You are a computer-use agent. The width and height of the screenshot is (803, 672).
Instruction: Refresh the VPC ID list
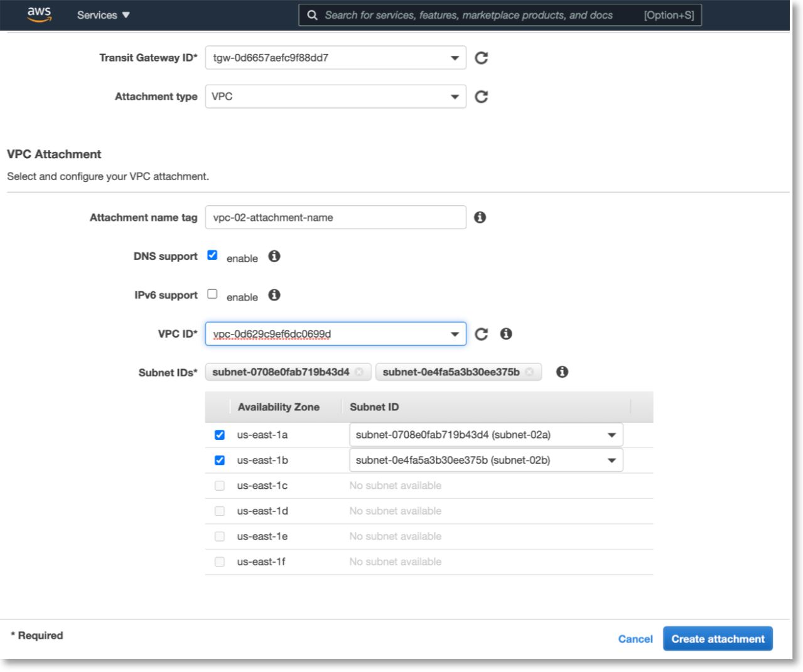tap(482, 334)
